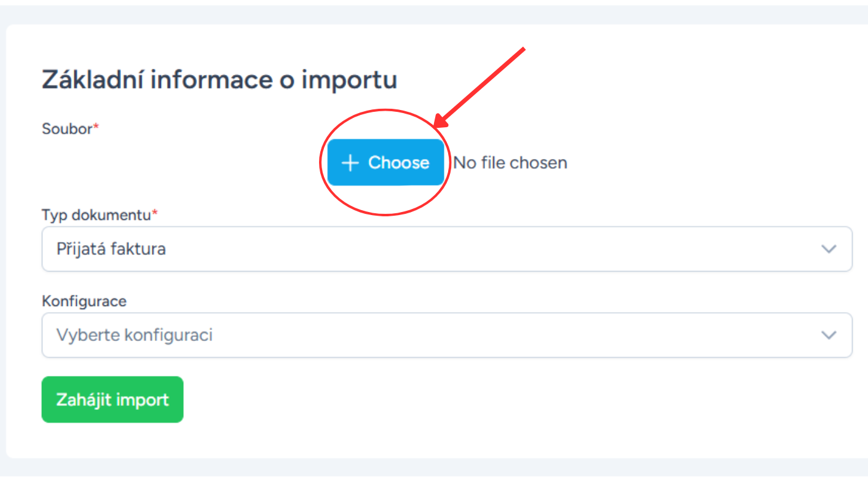Click the red asterisk beside Typ dokumentu
This screenshot has width=868, height=483.
(x=155, y=213)
